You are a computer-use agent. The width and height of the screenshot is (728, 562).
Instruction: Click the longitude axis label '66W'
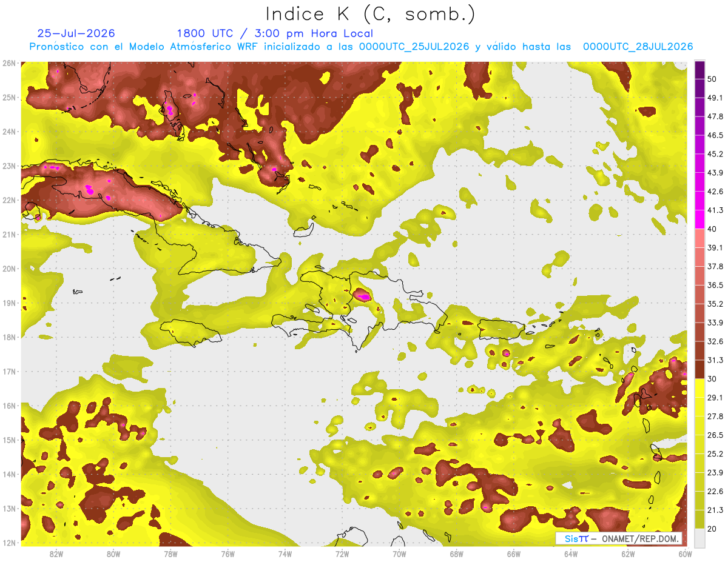coord(513,554)
